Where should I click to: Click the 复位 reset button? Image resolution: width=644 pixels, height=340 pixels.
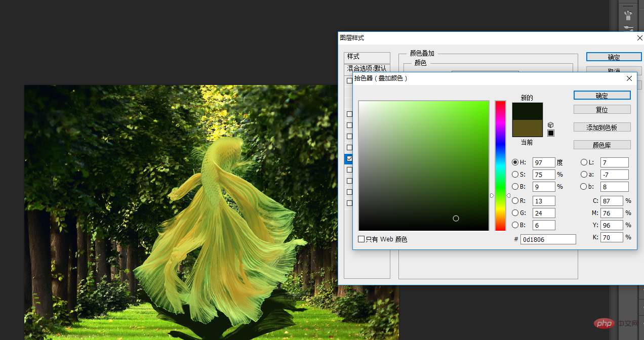point(602,109)
